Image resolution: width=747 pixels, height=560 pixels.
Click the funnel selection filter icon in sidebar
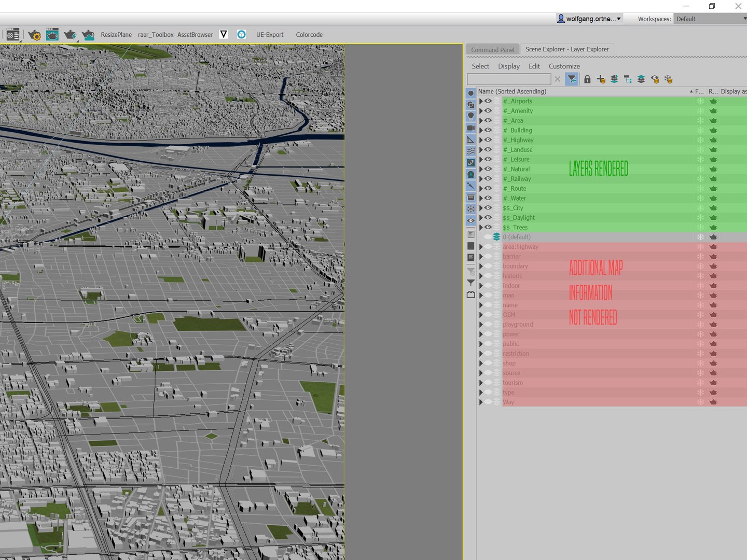point(471,283)
